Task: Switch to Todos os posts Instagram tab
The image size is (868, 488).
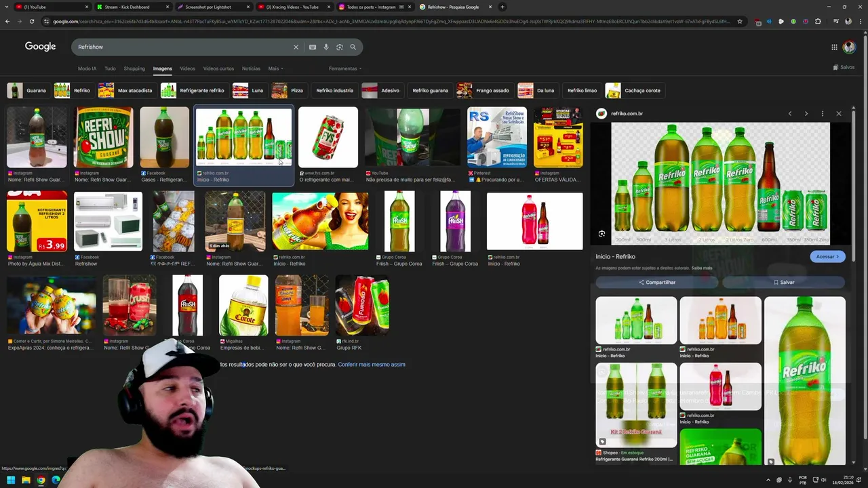Action: click(375, 7)
